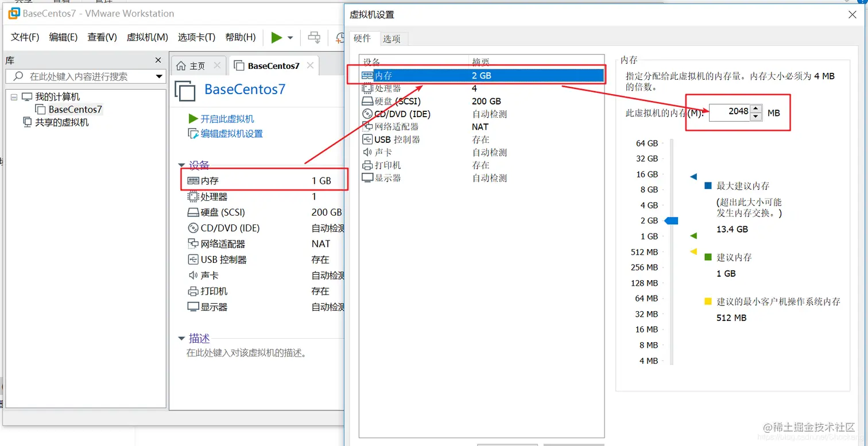Click the send Ctrl+Alt+Del toolbar icon
868x446 pixels.
(x=314, y=37)
